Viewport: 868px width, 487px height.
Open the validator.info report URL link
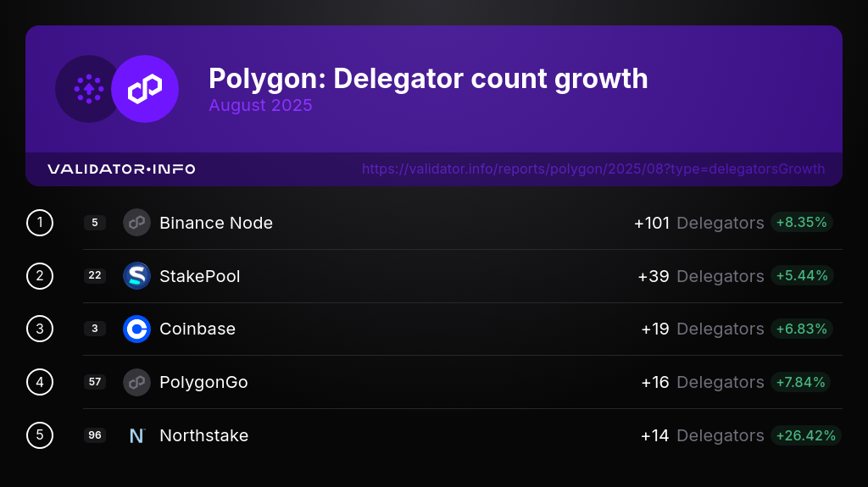tap(593, 169)
